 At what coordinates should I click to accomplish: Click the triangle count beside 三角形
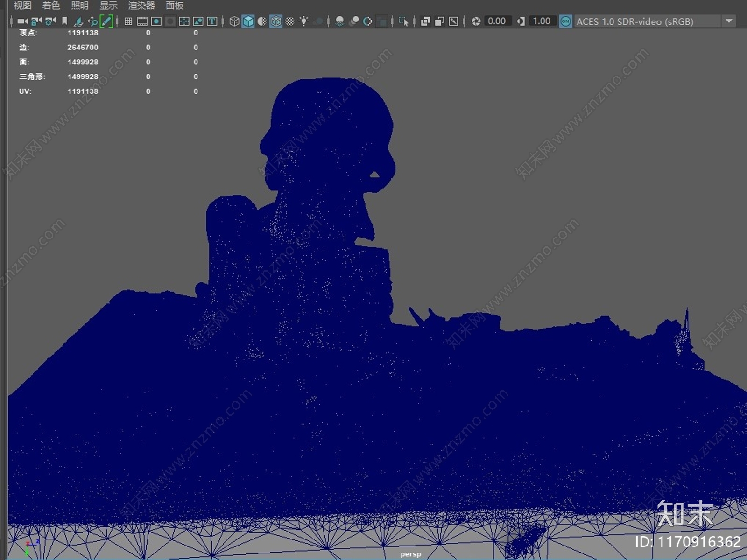coord(83,77)
